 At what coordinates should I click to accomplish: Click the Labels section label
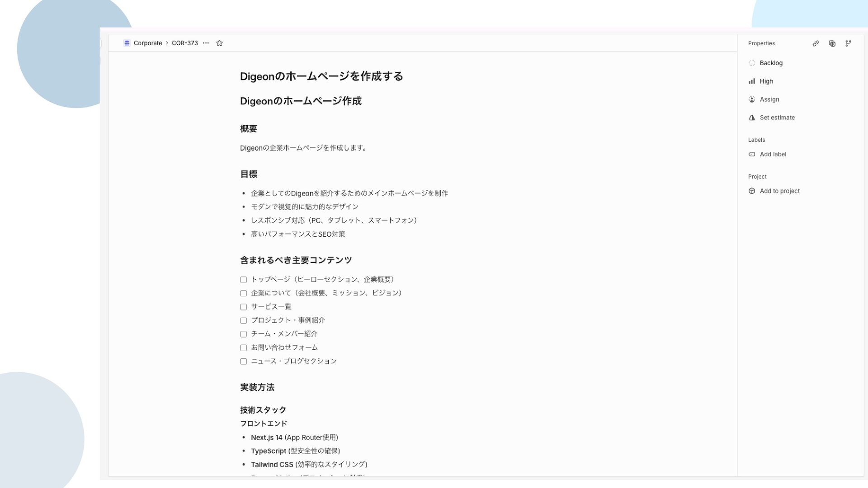pyautogui.click(x=756, y=140)
